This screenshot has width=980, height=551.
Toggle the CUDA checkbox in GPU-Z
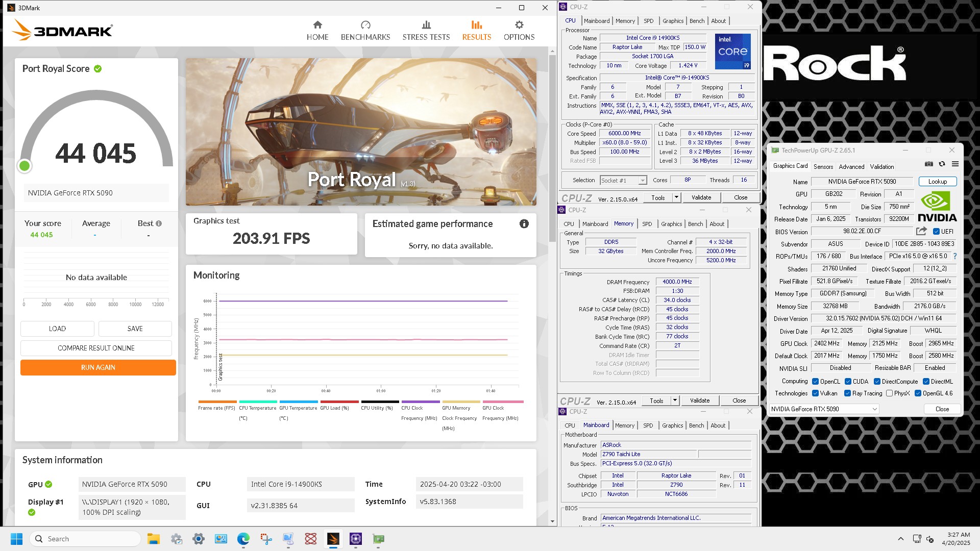pyautogui.click(x=848, y=382)
